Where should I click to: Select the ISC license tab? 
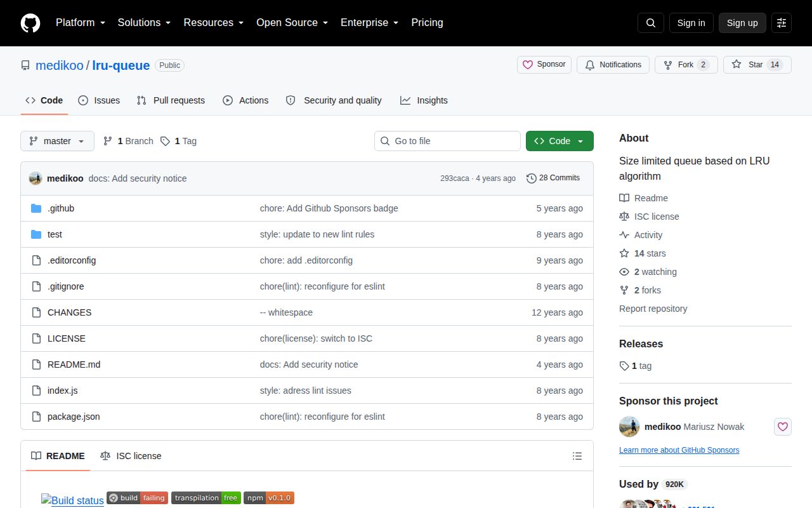(x=131, y=456)
